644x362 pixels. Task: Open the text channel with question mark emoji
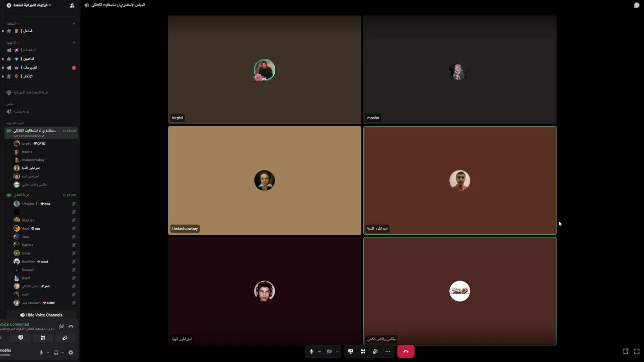pos(40,76)
